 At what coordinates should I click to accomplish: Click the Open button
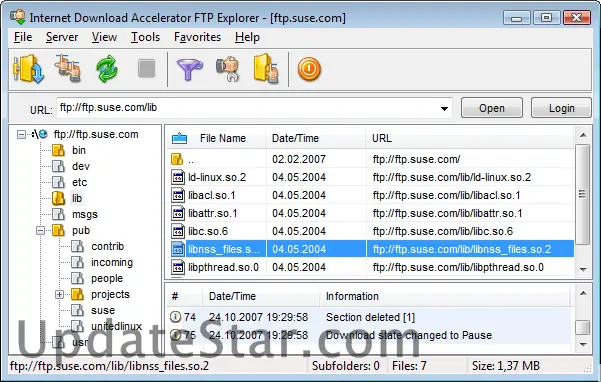pyautogui.click(x=492, y=108)
